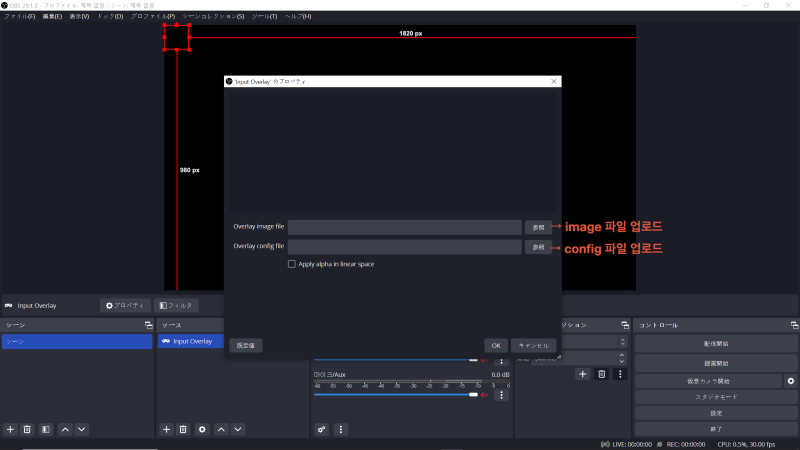Add a new scene with plus icon
Viewport: 800px width, 450px height.
click(x=10, y=429)
